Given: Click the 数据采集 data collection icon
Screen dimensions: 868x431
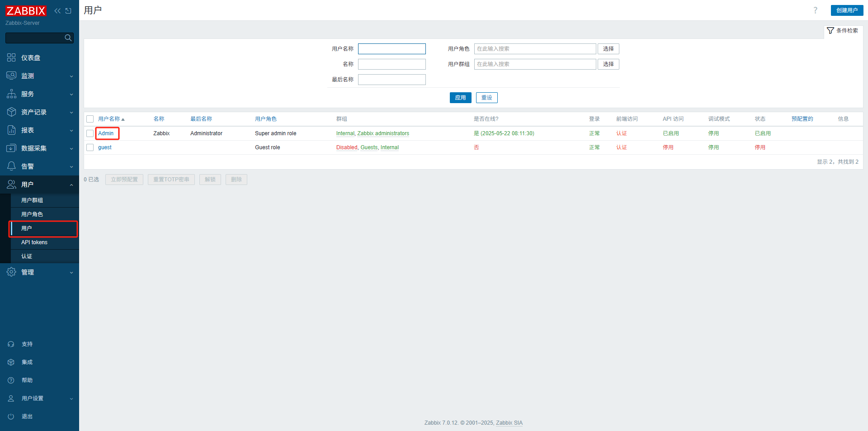Looking at the screenshot, I should [x=11, y=148].
